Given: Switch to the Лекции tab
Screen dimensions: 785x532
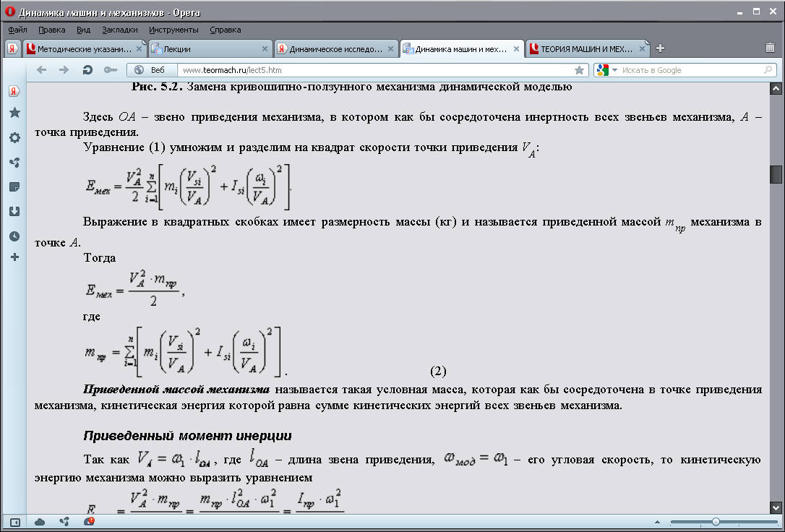Looking at the screenshot, I should tap(210, 49).
